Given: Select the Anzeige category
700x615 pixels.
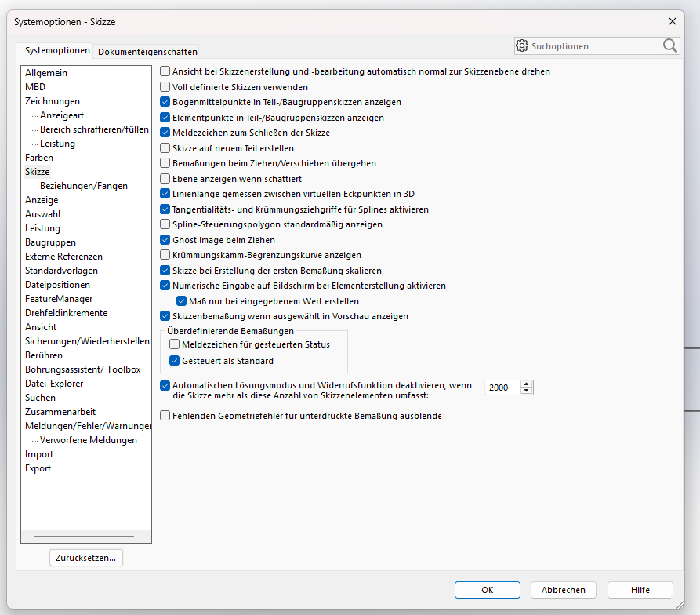Looking at the screenshot, I should coord(42,200).
